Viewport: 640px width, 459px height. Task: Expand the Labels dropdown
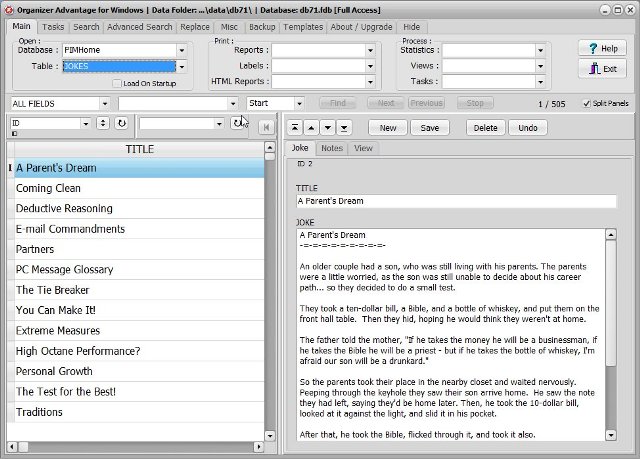click(x=370, y=66)
